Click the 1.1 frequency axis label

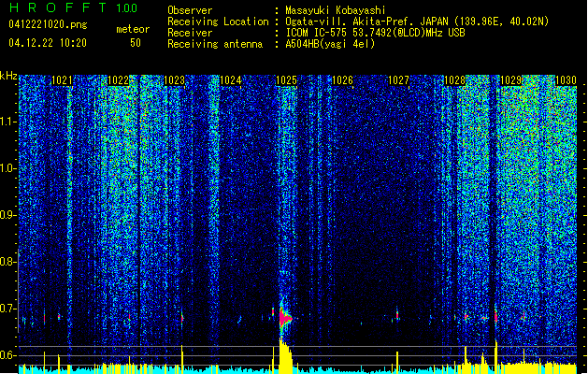(8, 122)
